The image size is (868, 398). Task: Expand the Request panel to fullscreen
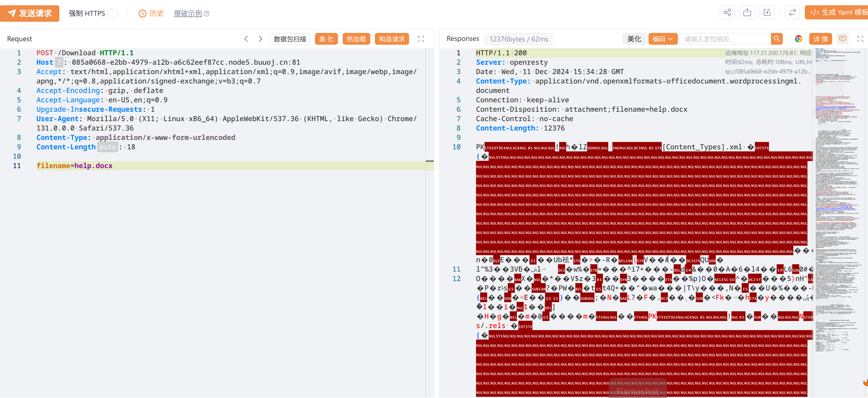click(x=420, y=39)
